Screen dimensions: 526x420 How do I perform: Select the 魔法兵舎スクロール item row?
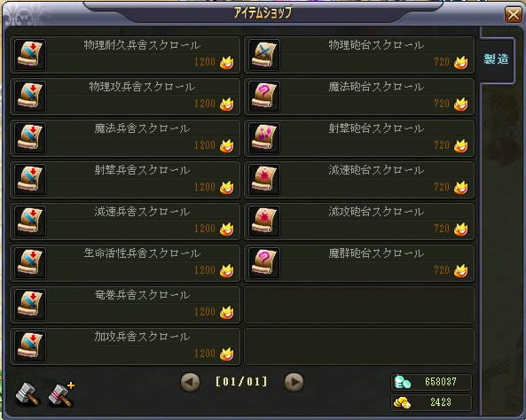coord(125,138)
